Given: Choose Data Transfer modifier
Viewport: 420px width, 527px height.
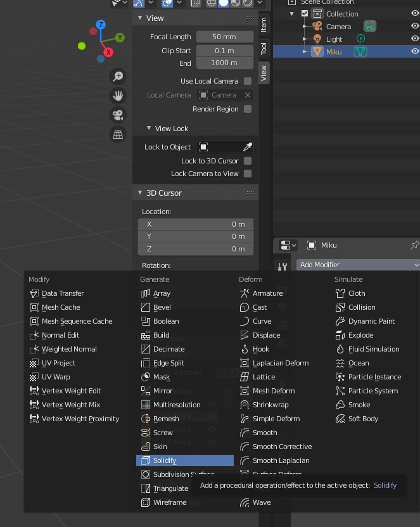Looking at the screenshot, I should (80, 293).
